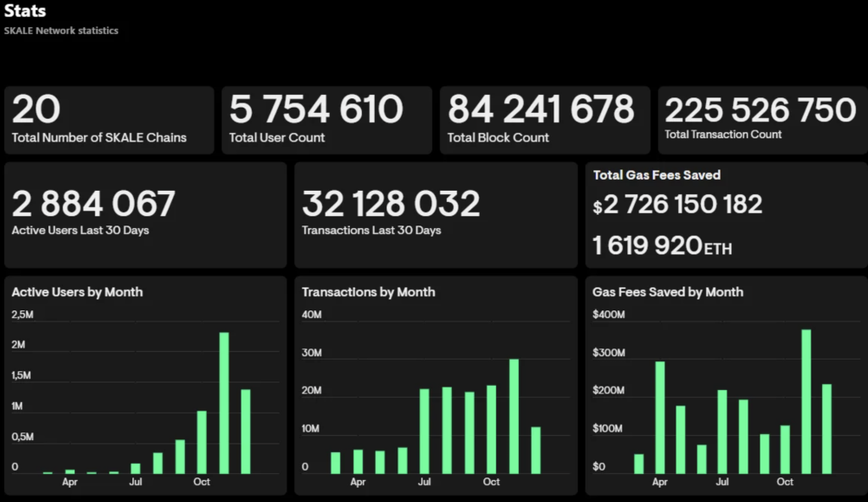Click the value 2 884 067

93,204
